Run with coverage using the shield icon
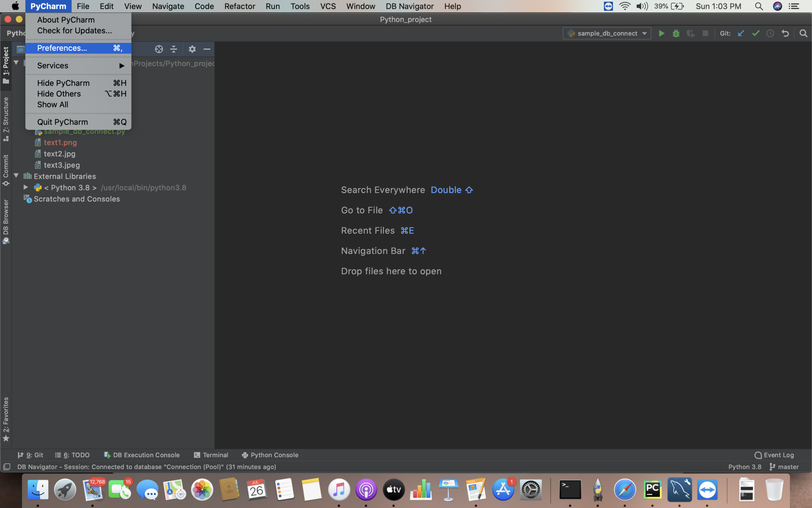This screenshot has height=508, width=812. [x=691, y=33]
